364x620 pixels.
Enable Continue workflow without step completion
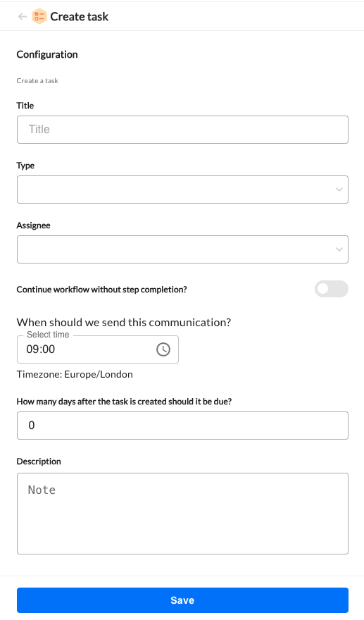[x=331, y=289]
